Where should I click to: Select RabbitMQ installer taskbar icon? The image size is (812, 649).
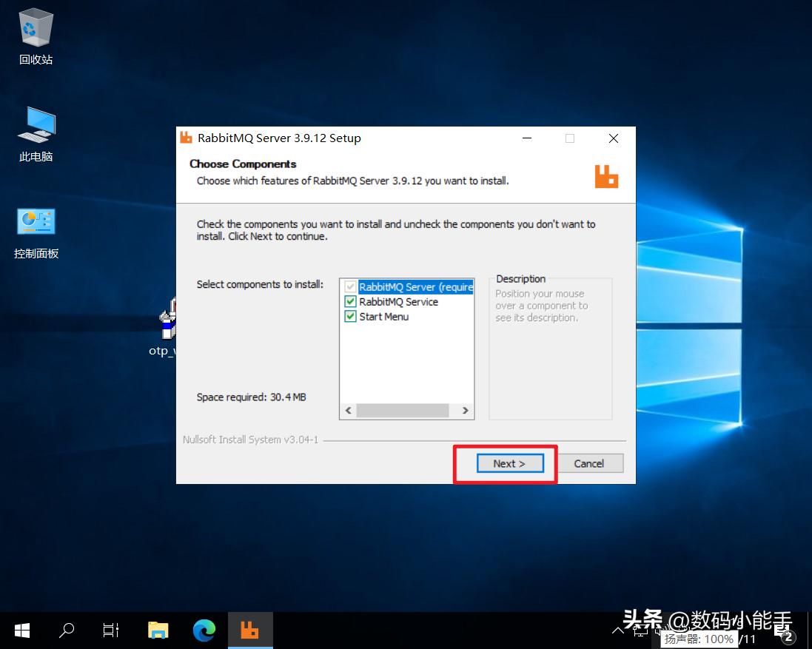(250, 630)
